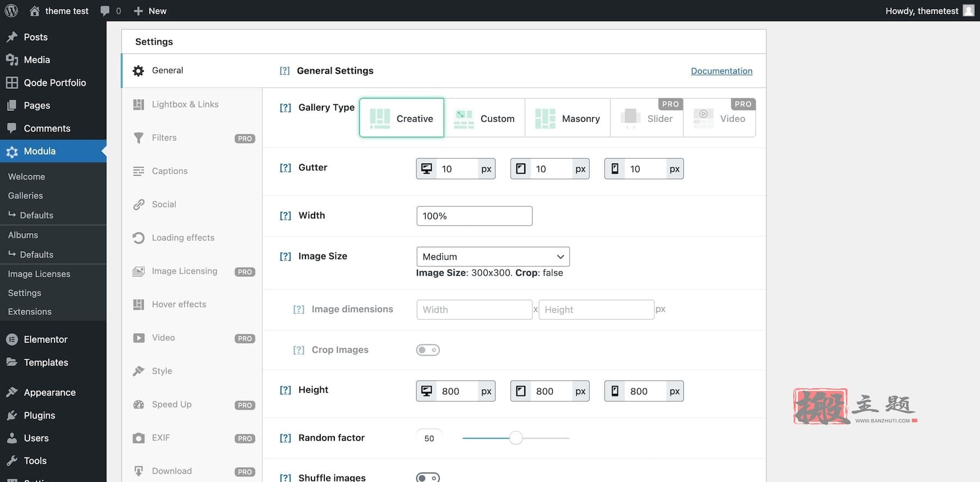
Task: Click the Height help [?] icon
Action: click(x=285, y=390)
